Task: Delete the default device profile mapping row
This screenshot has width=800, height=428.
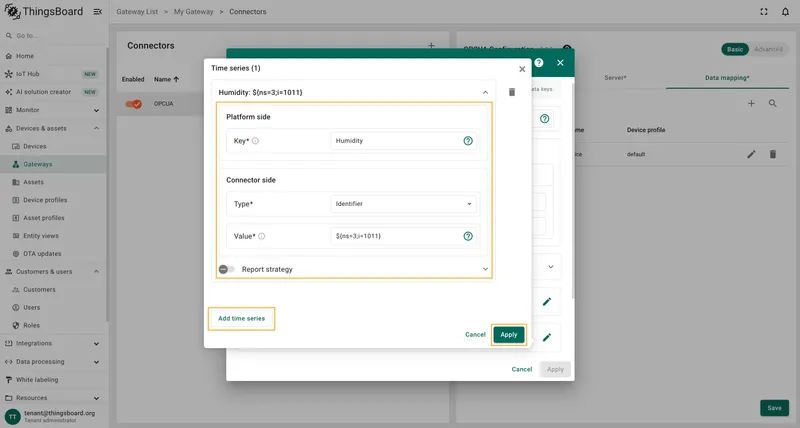Action: (x=772, y=154)
